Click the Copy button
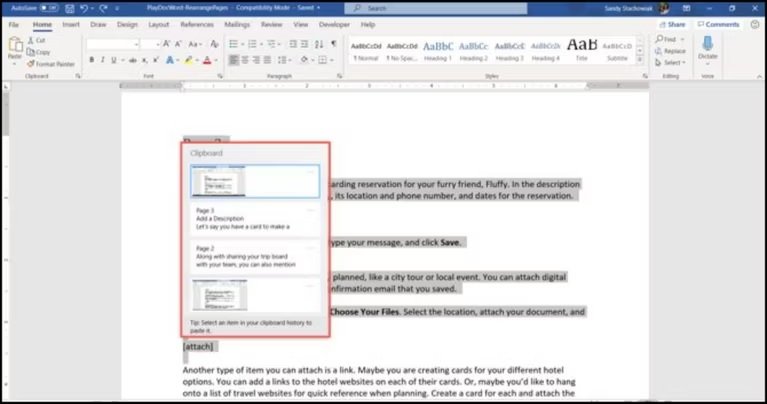 pyautogui.click(x=38, y=52)
